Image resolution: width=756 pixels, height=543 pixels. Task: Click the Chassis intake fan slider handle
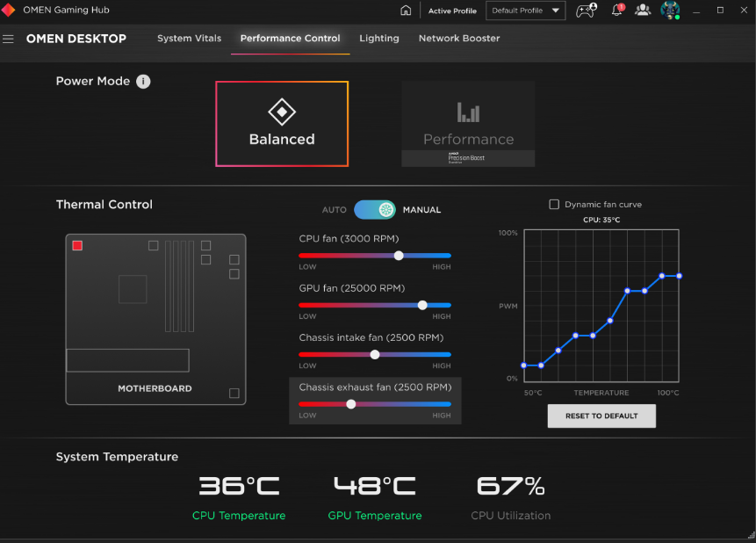pyautogui.click(x=375, y=354)
